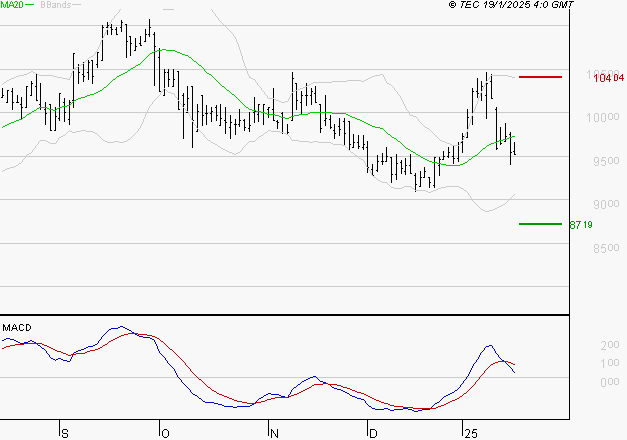Click the 8500 price axis label

pyautogui.click(x=606, y=248)
